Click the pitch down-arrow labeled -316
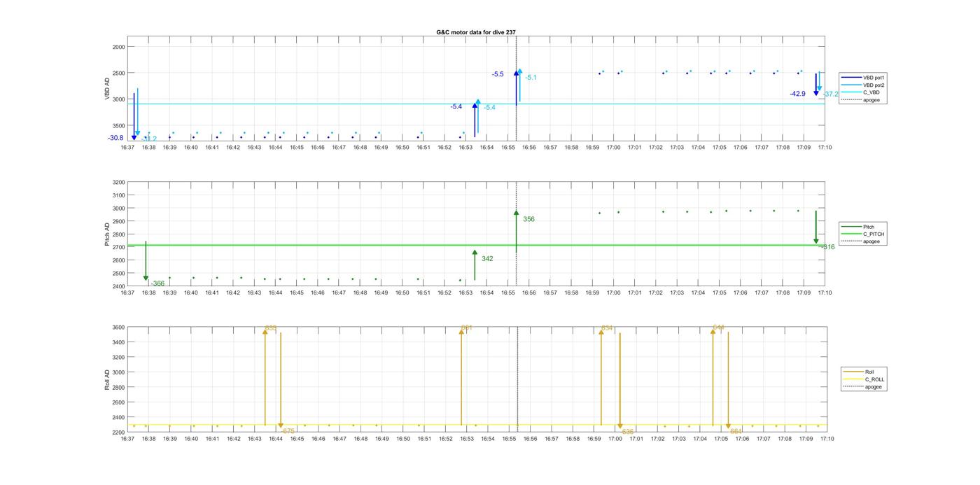The image size is (980, 485). (x=816, y=227)
